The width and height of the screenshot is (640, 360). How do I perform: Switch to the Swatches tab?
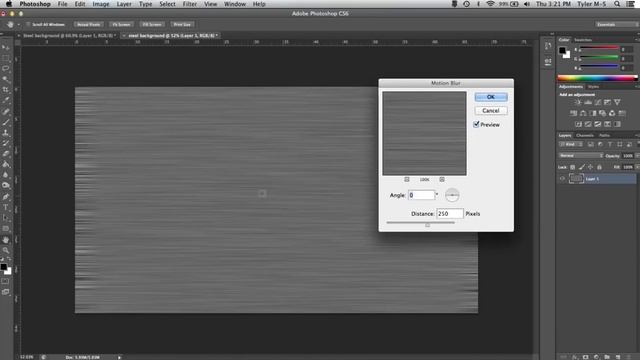(x=583, y=40)
